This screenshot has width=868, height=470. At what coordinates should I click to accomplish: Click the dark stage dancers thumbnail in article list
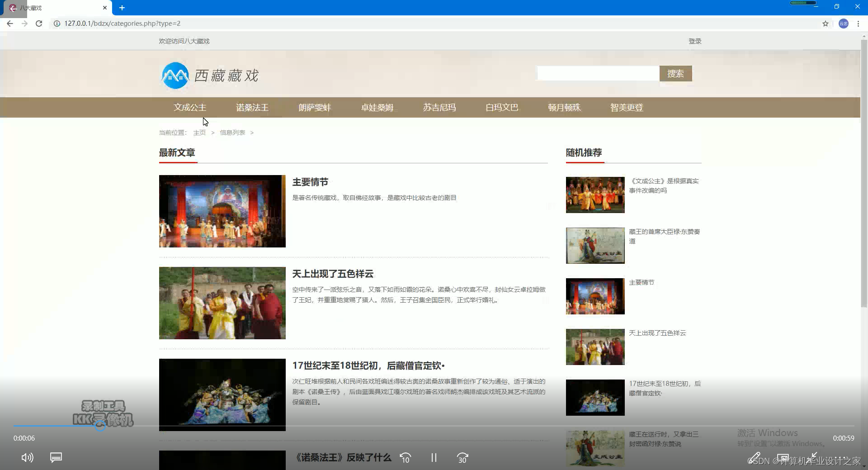[x=222, y=395]
